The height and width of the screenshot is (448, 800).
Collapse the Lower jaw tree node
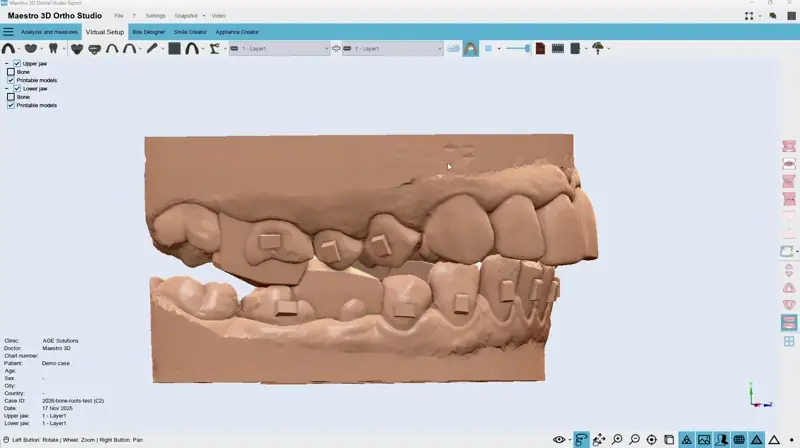pos(6,88)
